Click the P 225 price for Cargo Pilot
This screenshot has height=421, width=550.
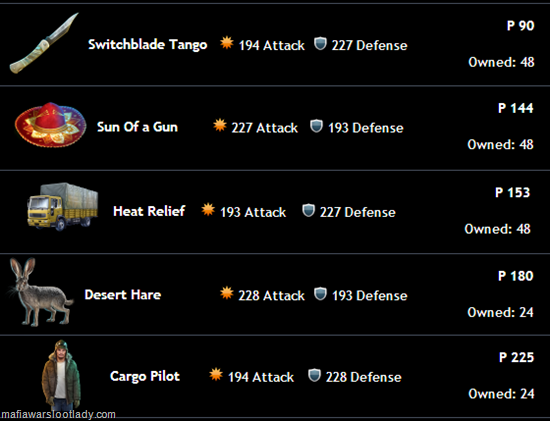point(516,357)
